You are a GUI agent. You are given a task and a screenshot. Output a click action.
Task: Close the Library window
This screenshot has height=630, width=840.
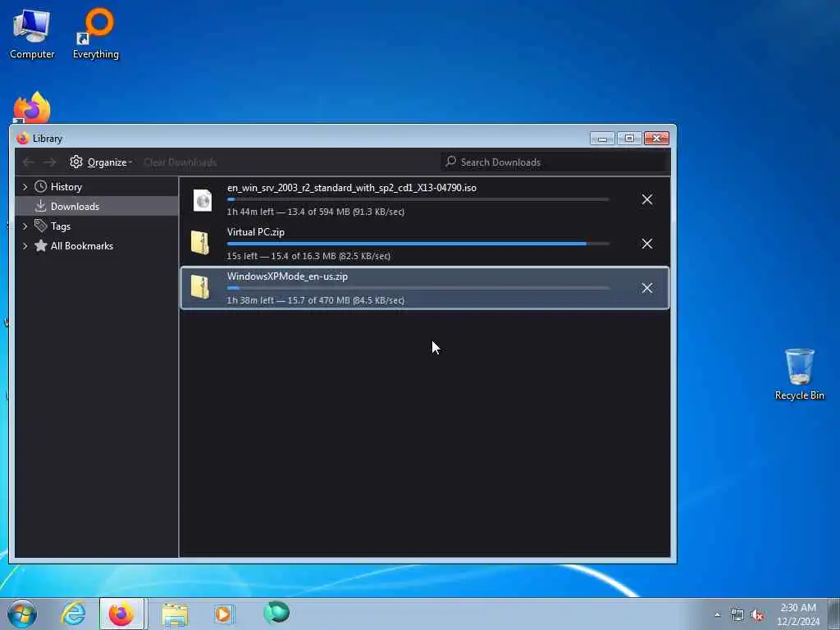[x=656, y=138]
